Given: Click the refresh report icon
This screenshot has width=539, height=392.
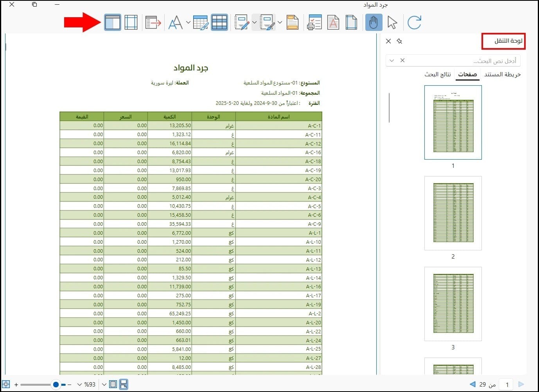Looking at the screenshot, I should click(x=414, y=22).
